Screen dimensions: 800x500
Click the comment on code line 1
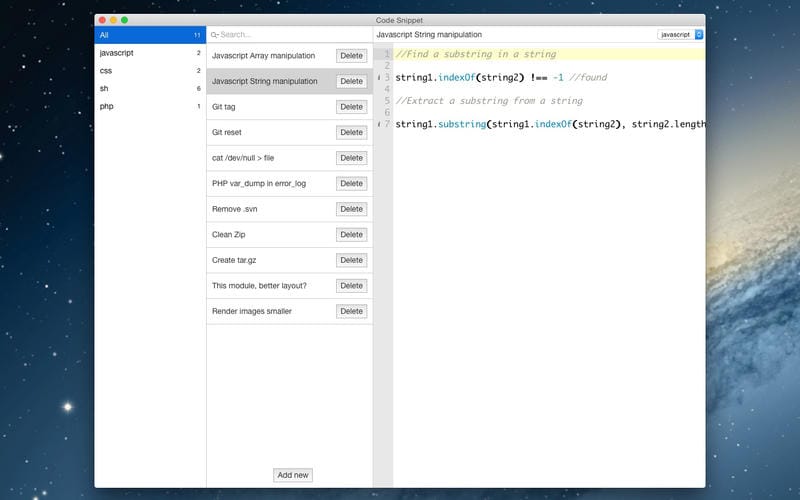(476, 54)
